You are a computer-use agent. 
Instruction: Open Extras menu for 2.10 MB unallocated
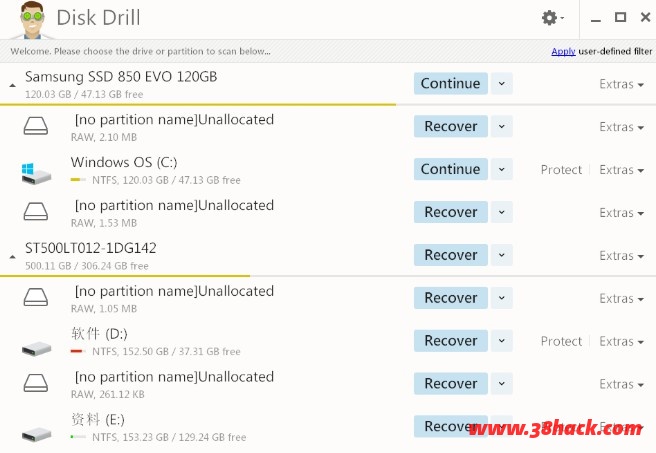(621, 127)
